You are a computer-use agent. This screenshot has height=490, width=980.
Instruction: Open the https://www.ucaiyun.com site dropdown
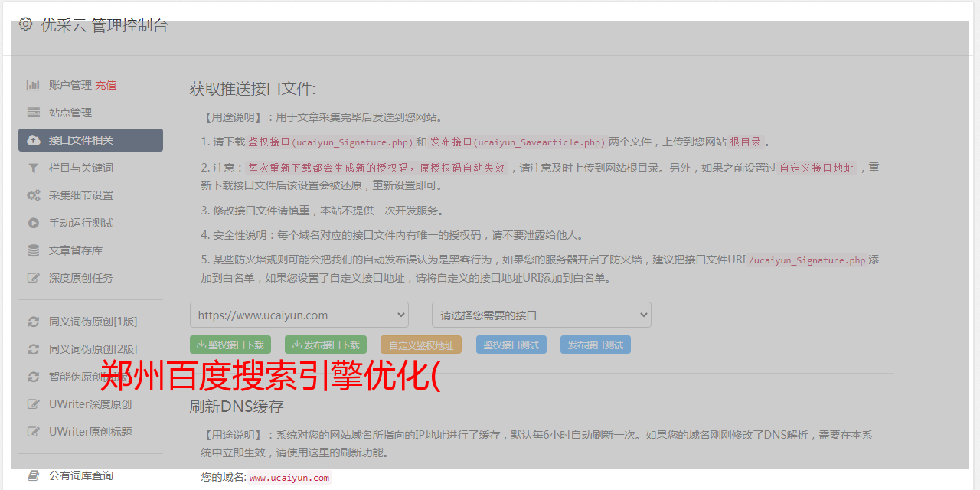click(299, 315)
